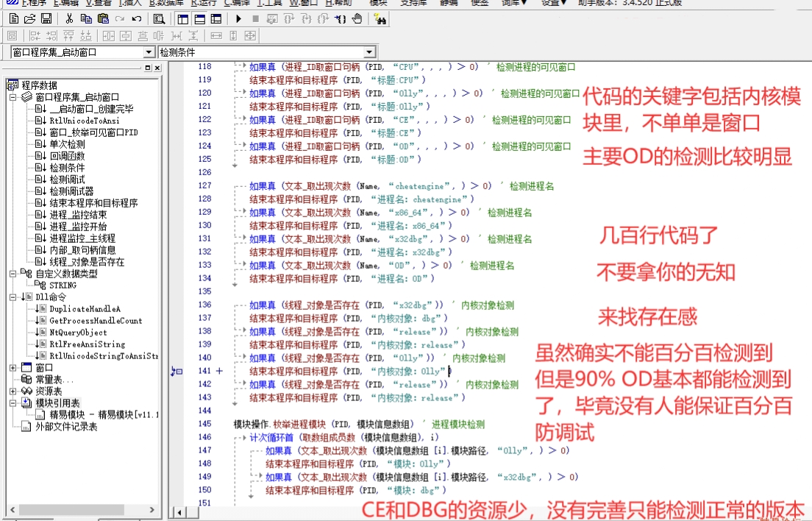812x521 pixels.
Task: Select the STRING data type item
Action: pos(63,286)
